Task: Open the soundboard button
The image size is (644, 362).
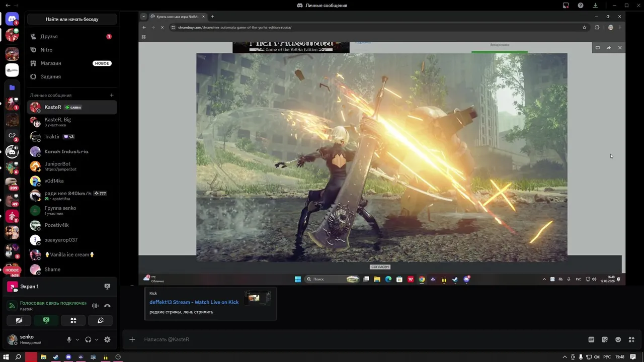Action: [101, 320]
